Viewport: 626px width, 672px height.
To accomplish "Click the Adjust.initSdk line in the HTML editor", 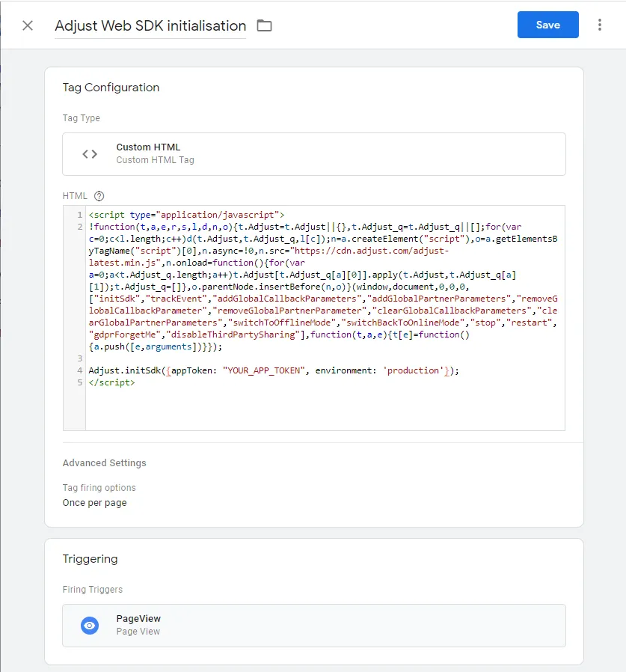I will coord(274,370).
